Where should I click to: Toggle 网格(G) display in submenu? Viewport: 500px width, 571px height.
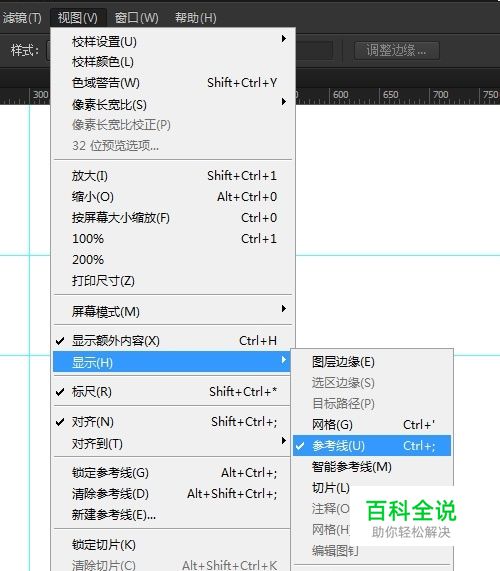point(372,425)
